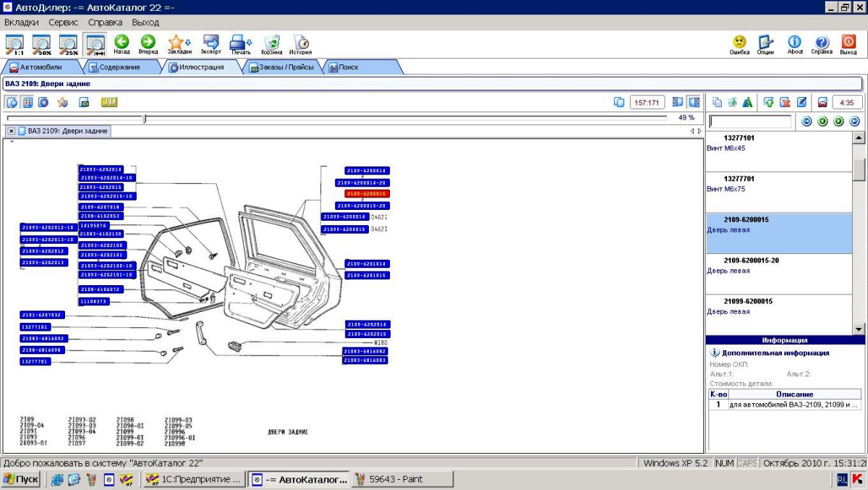Click the letter A font icon

(747, 102)
